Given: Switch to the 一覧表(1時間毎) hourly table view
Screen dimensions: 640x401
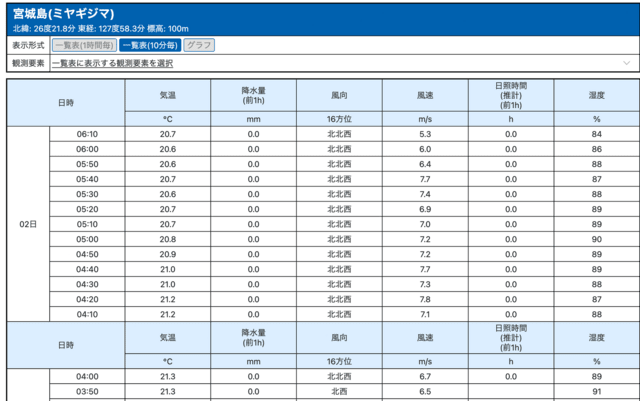Looking at the screenshot, I should coord(83,46).
